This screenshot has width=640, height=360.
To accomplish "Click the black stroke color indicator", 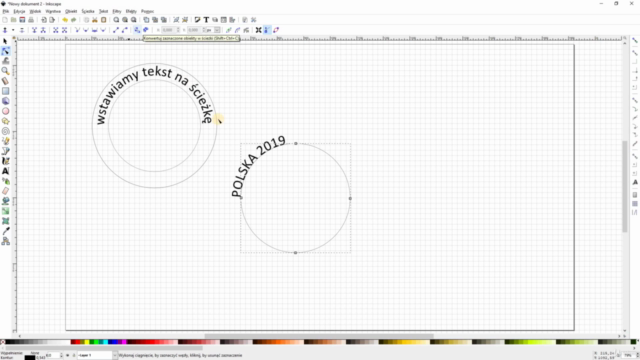I will (x=30, y=358).
